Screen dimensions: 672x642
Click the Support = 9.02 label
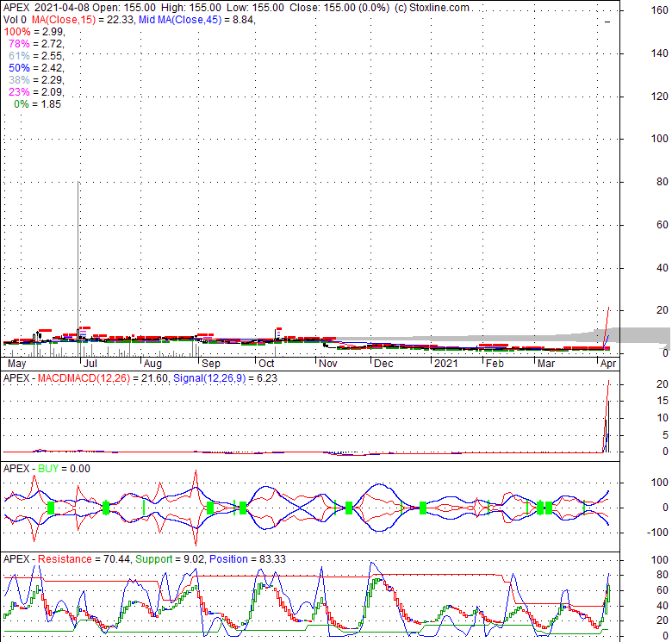point(170,559)
